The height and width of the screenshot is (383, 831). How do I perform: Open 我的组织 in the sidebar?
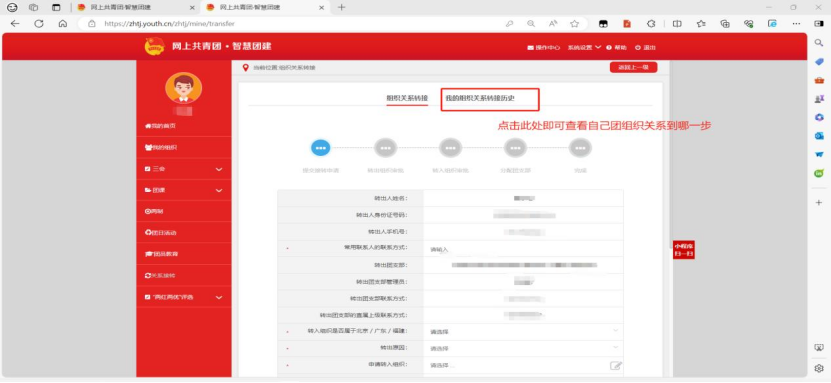161,147
